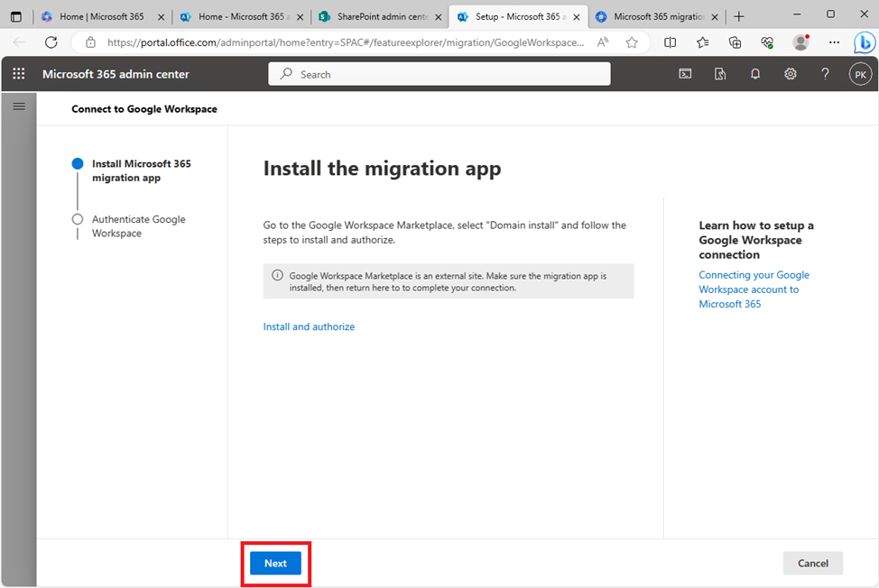
Task: Open Favorites list toolbar icon
Action: pos(702,42)
